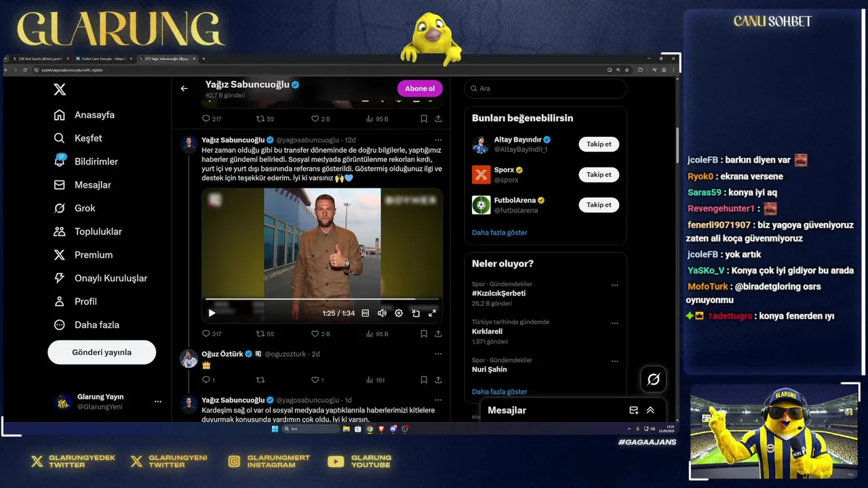Click Abone ol subscribe button

pos(420,88)
